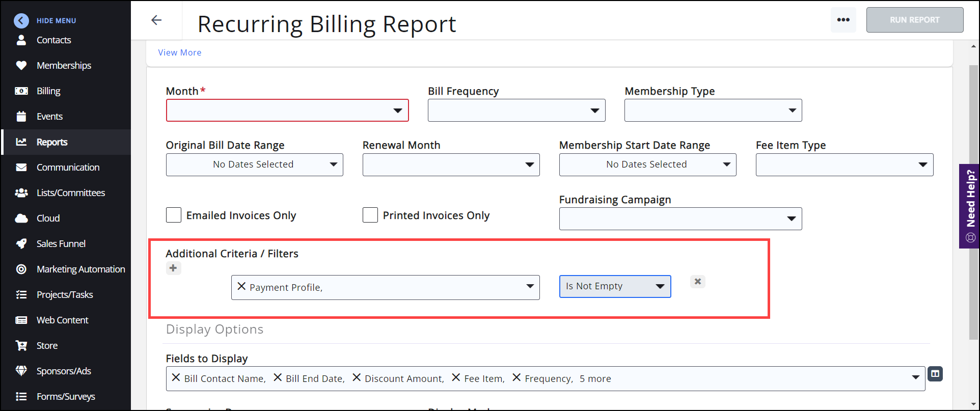
Task: Click the View More link
Action: click(x=179, y=52)
